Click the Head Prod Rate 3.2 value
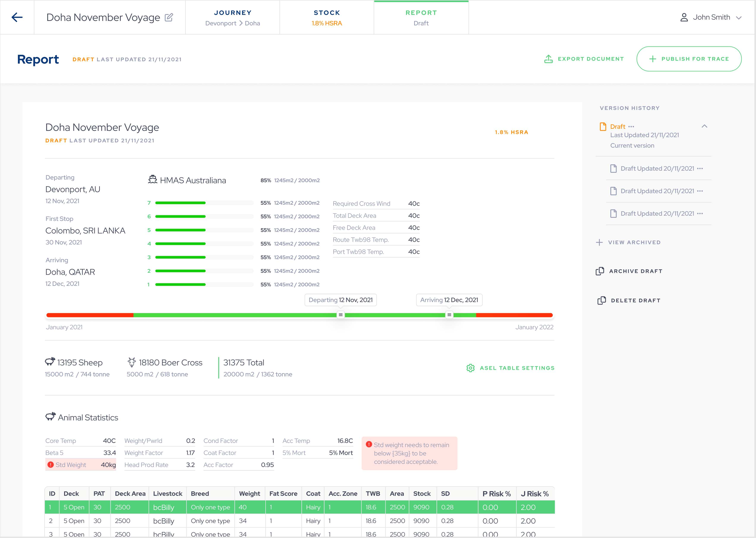The width and height of the screenshot is (756, 538). [190, 465]
